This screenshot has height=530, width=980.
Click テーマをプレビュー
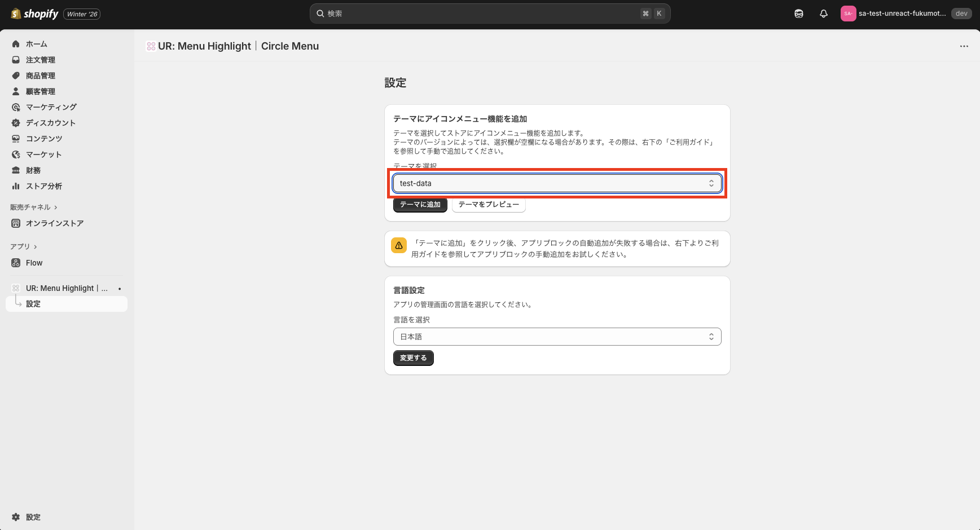coord(489,205)
